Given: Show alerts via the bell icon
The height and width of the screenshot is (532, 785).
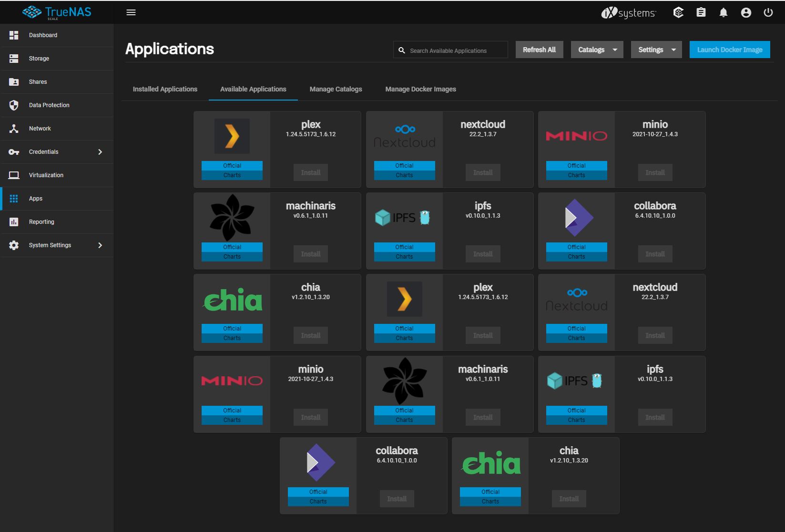Looking at the screenshot, I should point(724,12).
